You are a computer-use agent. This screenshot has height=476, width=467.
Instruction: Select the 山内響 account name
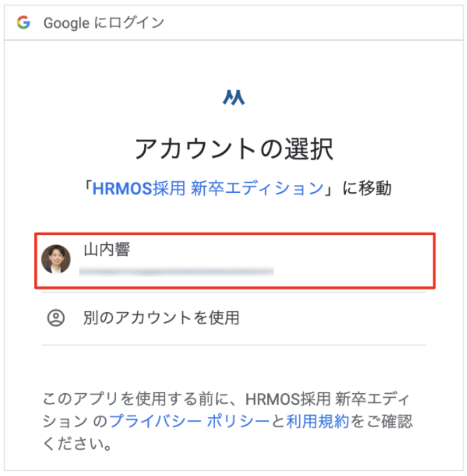(x=107, y=250)
